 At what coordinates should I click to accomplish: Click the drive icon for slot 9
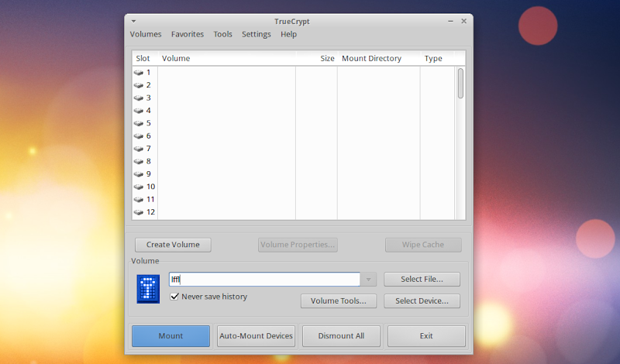click(139, 174)
